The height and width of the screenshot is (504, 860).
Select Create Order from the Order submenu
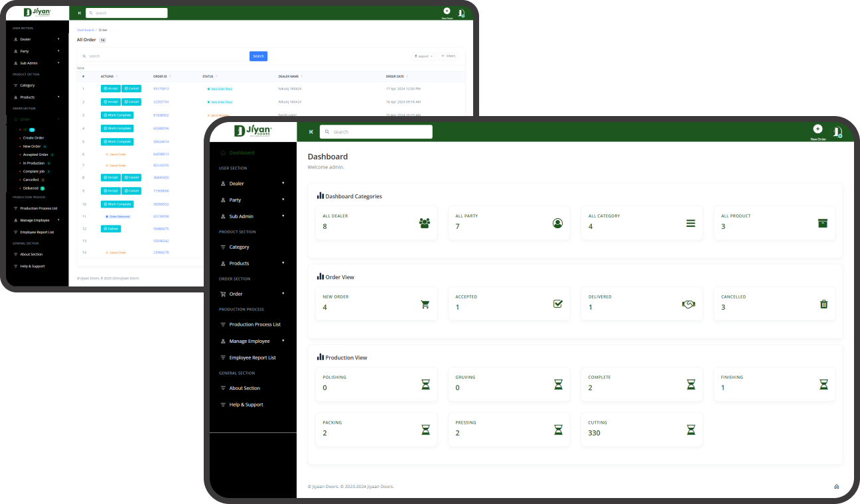coord(33,138)
